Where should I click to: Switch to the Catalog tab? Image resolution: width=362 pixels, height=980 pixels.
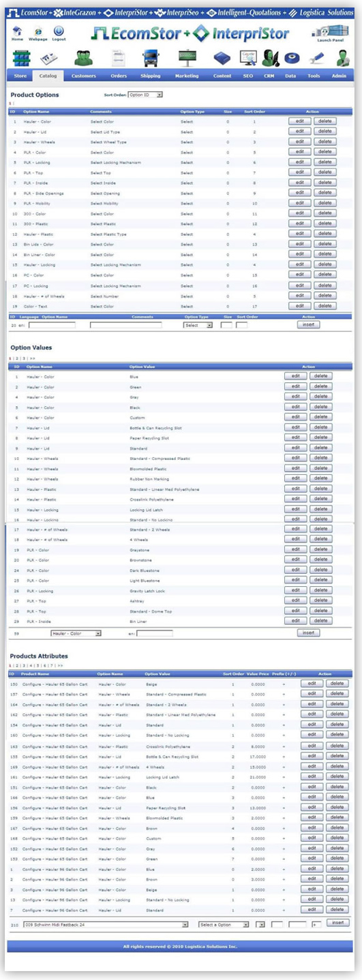48,76
